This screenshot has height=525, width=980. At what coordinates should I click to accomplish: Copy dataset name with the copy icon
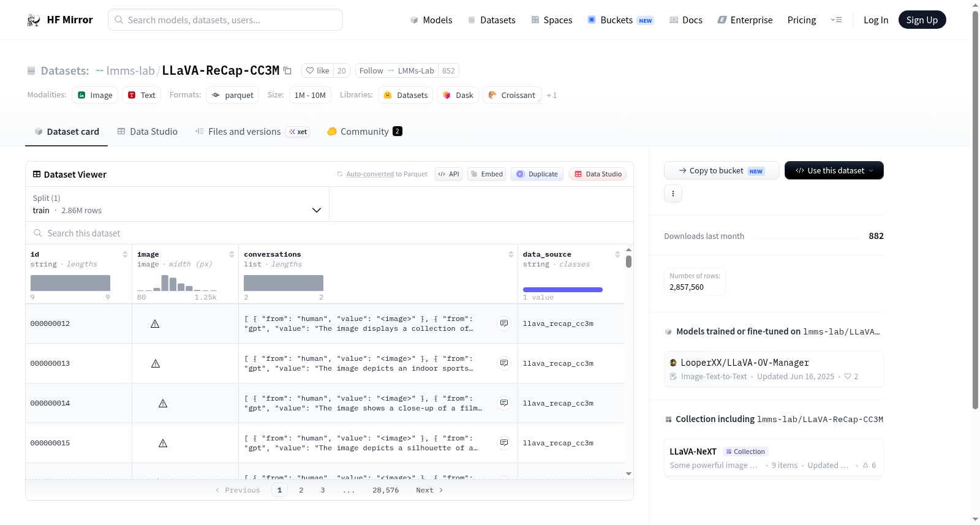pyautogui.click(x=287, y=70)
